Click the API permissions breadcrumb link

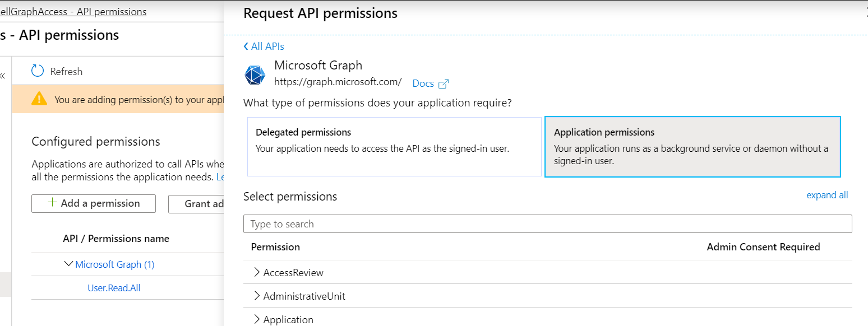[x=73, y=11]
